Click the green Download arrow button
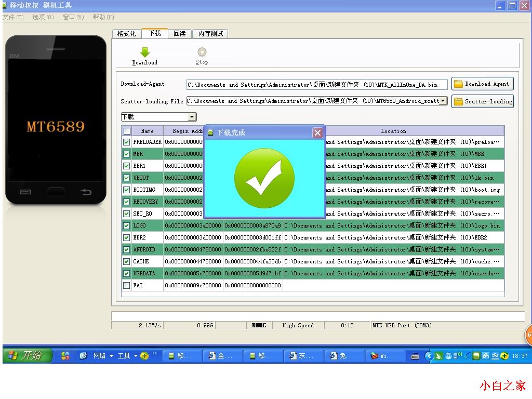The image size is (532, 399). pyautogui.click(x=145, y=56)
